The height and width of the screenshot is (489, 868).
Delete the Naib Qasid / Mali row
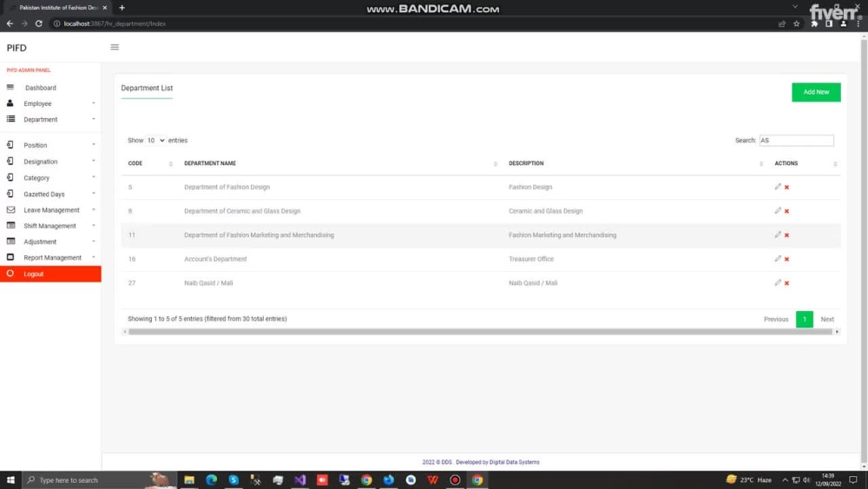tap(786, 283)
